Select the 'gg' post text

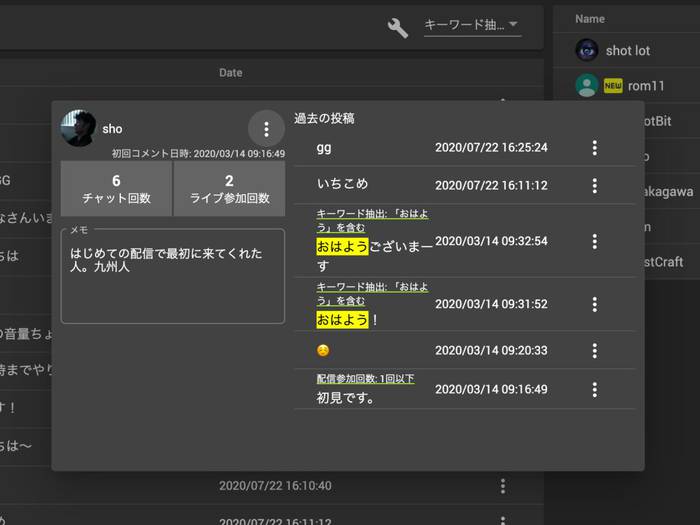[x=324, y=148]
